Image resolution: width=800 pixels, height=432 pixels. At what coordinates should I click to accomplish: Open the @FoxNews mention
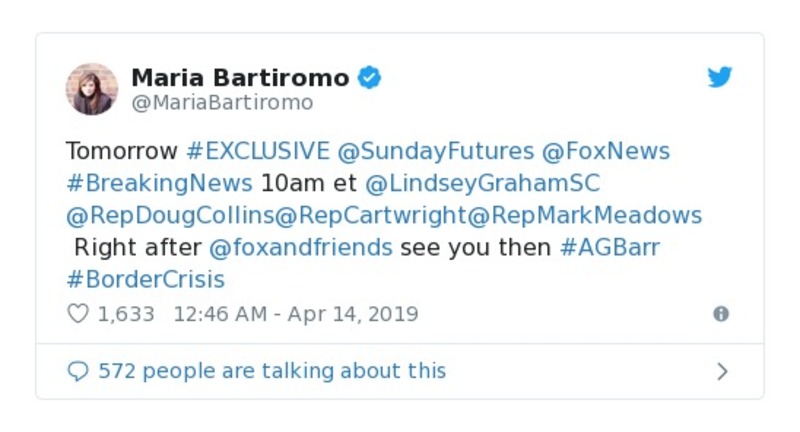(x=606, y=151)
